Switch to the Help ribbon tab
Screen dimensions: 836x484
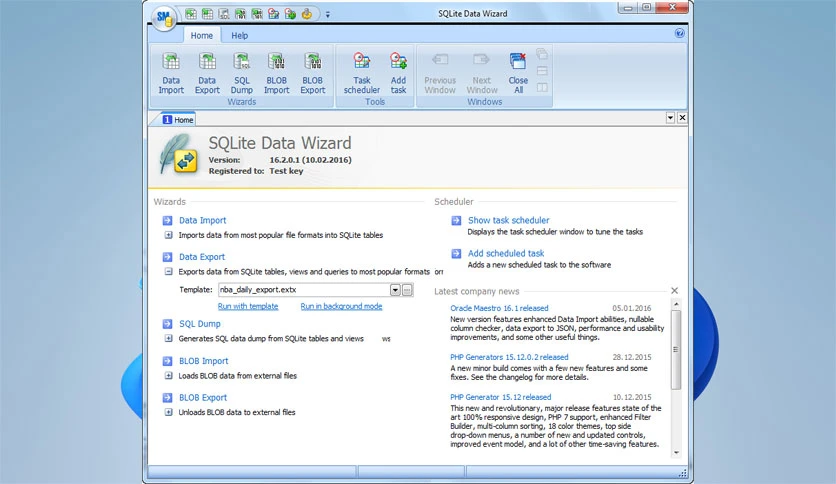click(239, 35)
